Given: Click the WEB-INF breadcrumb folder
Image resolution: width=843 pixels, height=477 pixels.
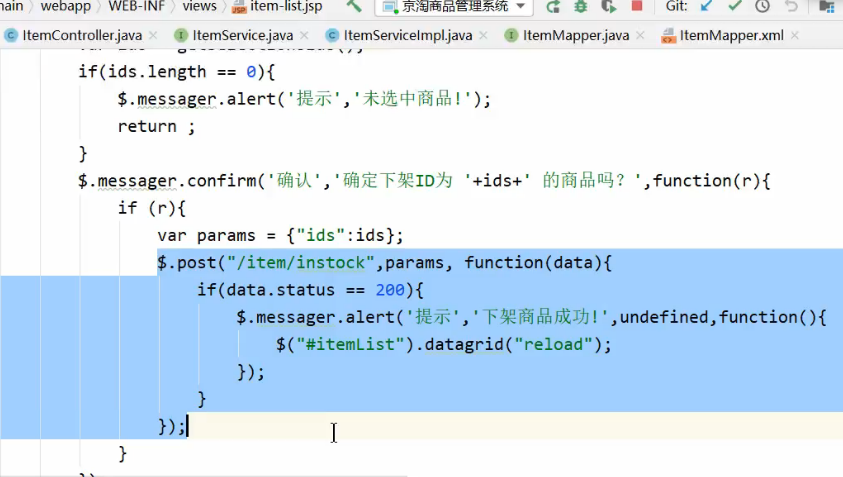Looking at the screenshot, I should pyautogui.click(x=137, y=6).
